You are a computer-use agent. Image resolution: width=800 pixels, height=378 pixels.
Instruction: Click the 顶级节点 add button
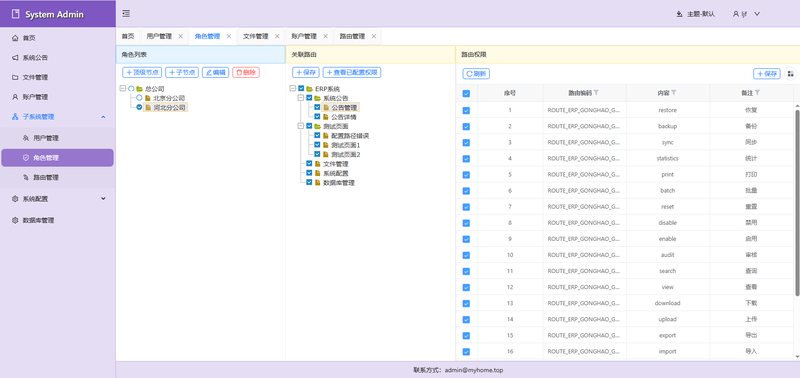coord(142,73)
